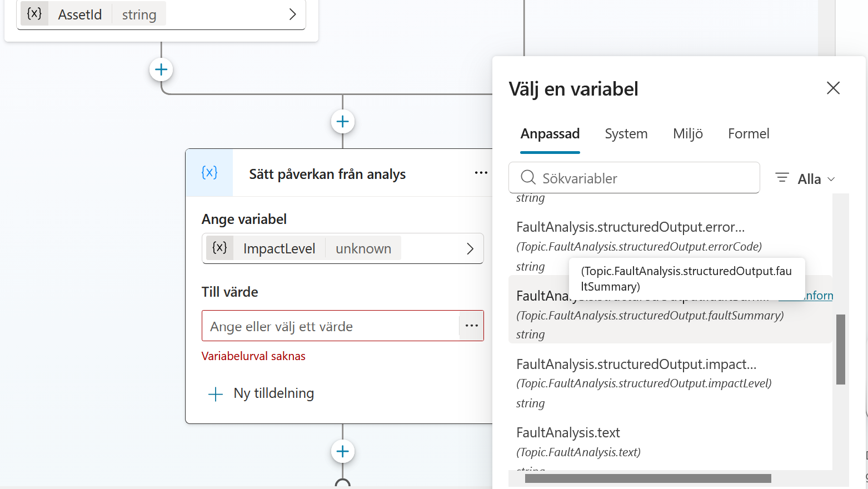Open more options for Sätt påverkan från analys node

point(481,173)
